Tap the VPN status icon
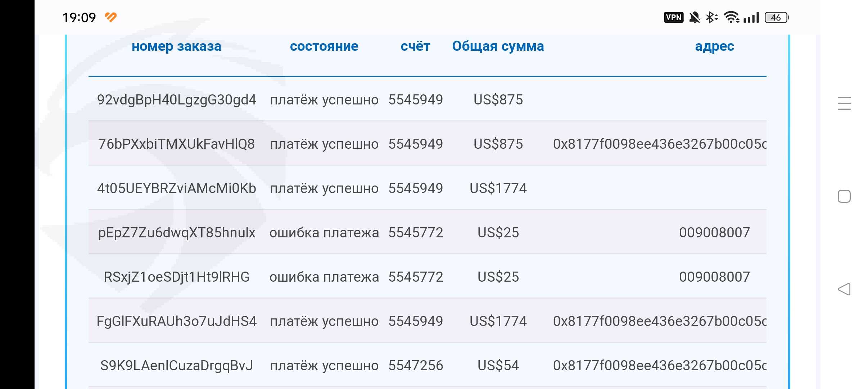The width and height of the screenshot is (868, 389). tap(674, 17)
